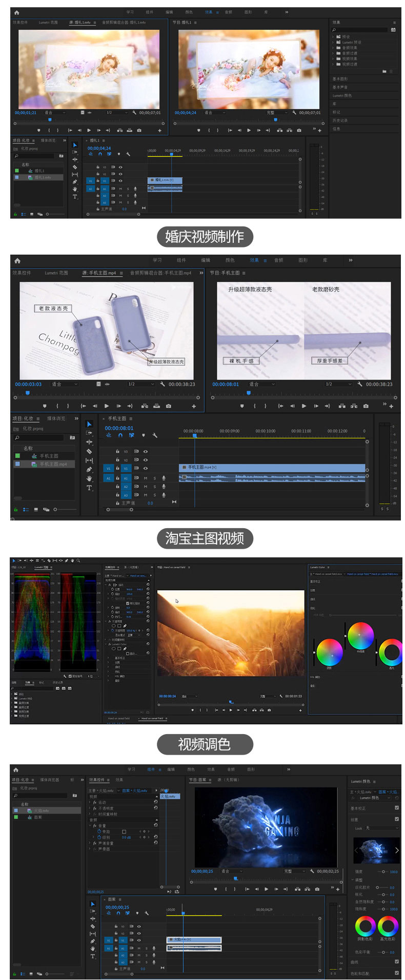Expand 视频效果 folder in 婚礼1 效果 panel

[x=333, y=58]
